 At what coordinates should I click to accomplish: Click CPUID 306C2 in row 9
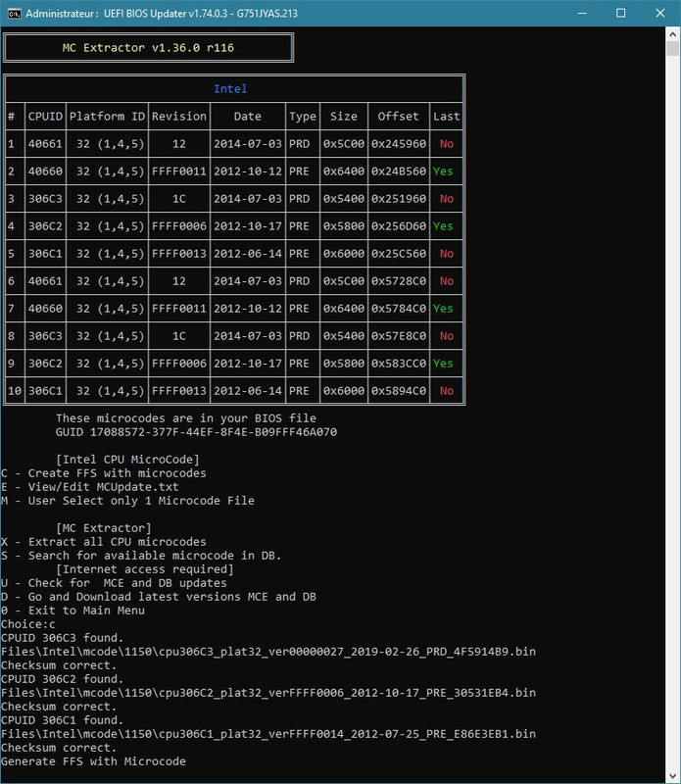[45, 364]
